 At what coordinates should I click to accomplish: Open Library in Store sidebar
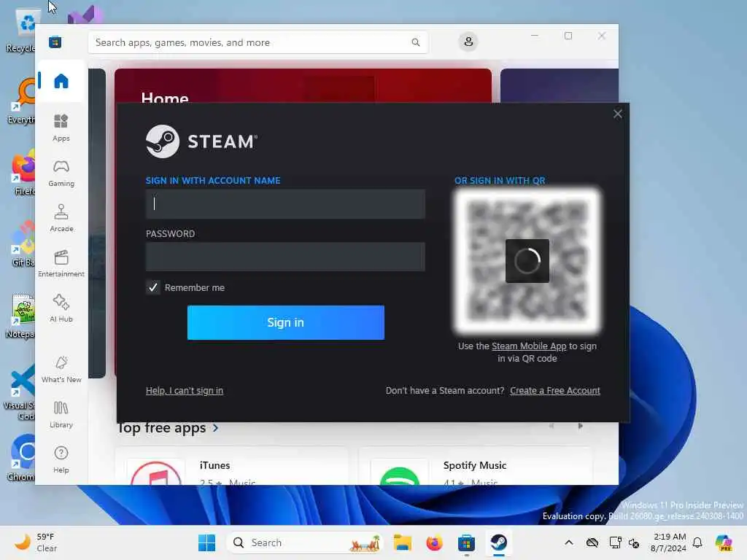pos(61,414)
